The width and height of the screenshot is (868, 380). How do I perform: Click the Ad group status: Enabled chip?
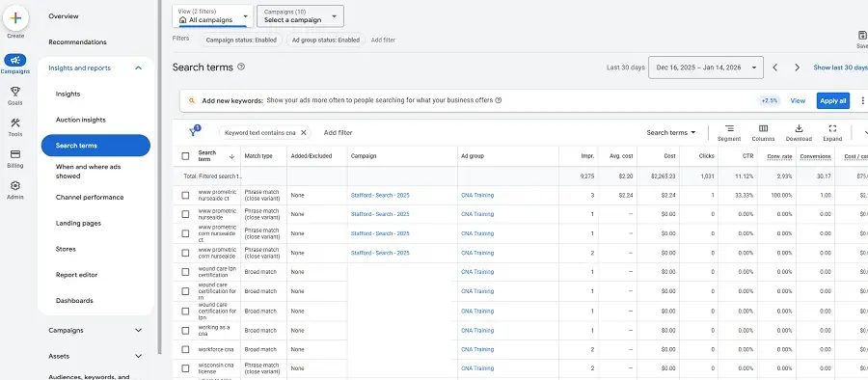tap(326, 40)
